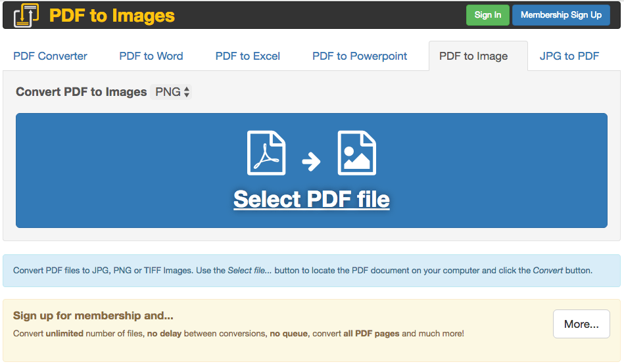Select the active PDF to Image tab

473,56
